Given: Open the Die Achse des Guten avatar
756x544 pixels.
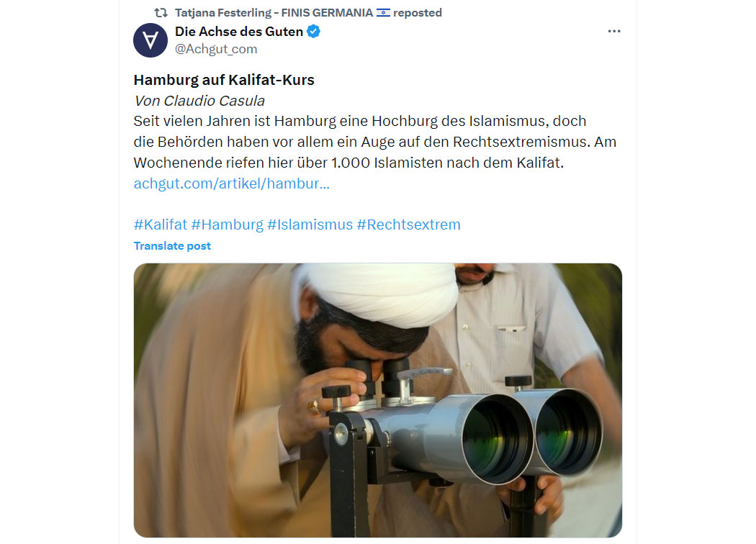Looking at the screenshot, I should pyautogui.click(x=150, y=40).
